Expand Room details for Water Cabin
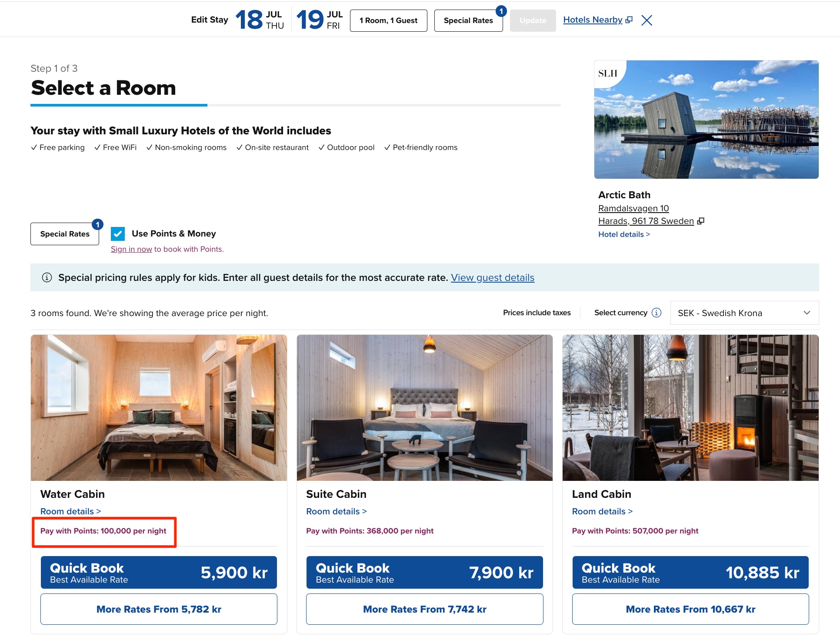 click(70, 511)
